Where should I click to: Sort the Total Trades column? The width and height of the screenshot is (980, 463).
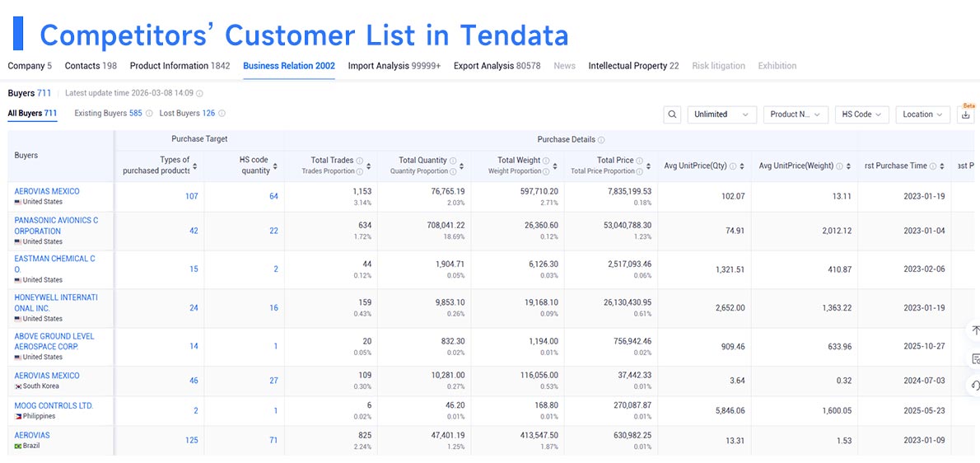point(369,166)
